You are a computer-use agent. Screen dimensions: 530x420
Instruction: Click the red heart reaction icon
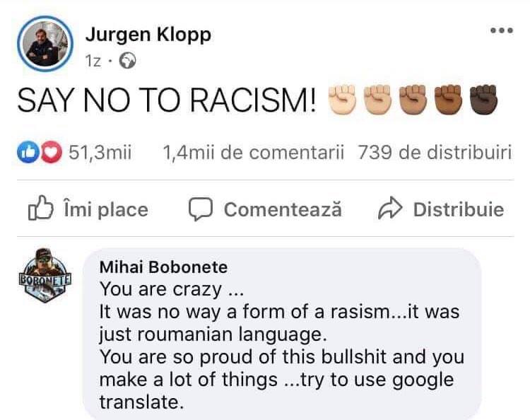click(48, 152)
